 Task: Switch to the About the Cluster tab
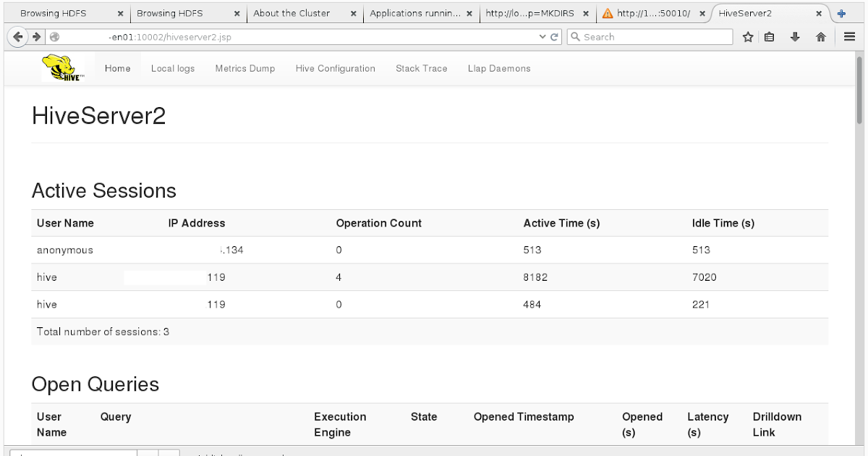(292, 12)
